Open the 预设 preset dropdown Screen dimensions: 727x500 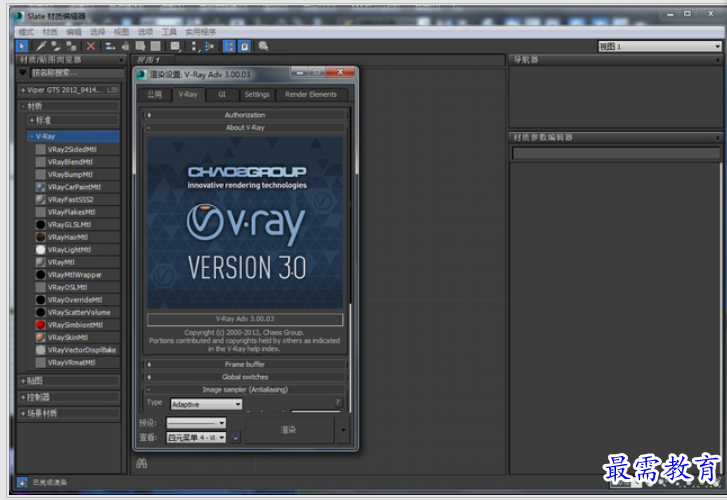pos(196,423)
